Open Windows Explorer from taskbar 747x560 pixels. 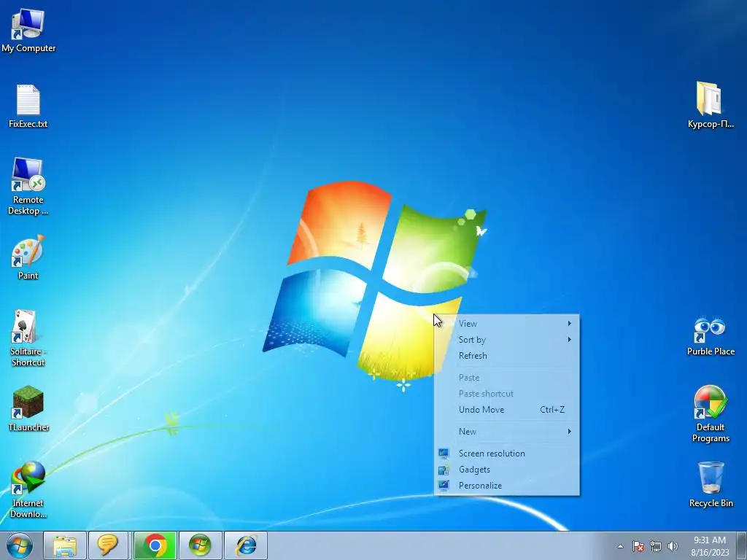coord(65,545)
